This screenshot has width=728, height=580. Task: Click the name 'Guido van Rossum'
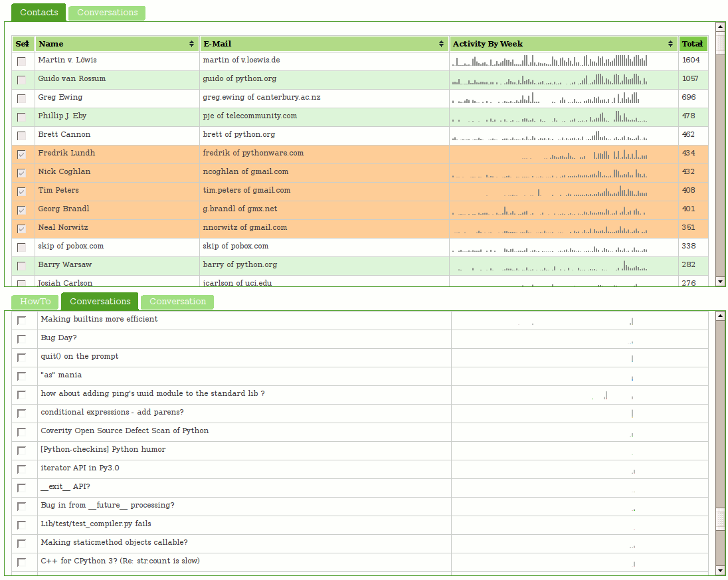coord(72,78)
